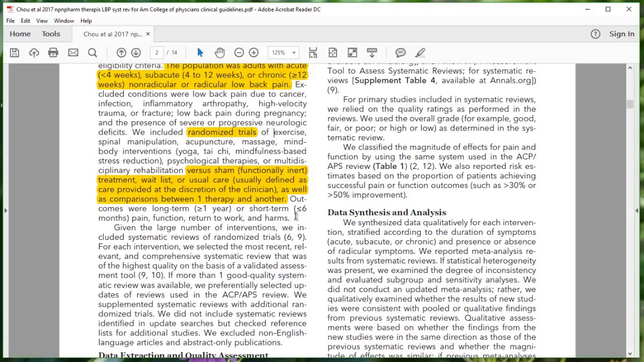This screenshot has height=362, width=644.
Task: Click the highlighted phrase 'versus sham (functionally inert)'
Action: [x=247, y=170]
